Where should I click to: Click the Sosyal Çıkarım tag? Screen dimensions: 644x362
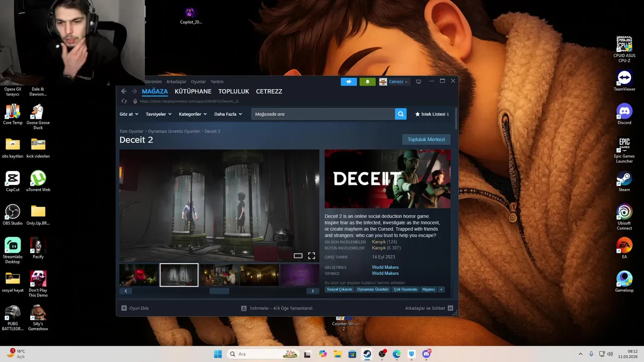[340, 290]
